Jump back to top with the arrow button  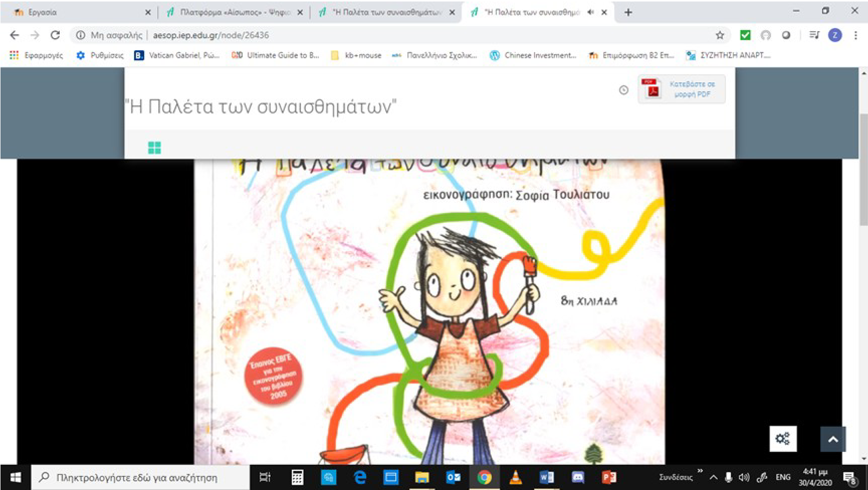(833, 439)
